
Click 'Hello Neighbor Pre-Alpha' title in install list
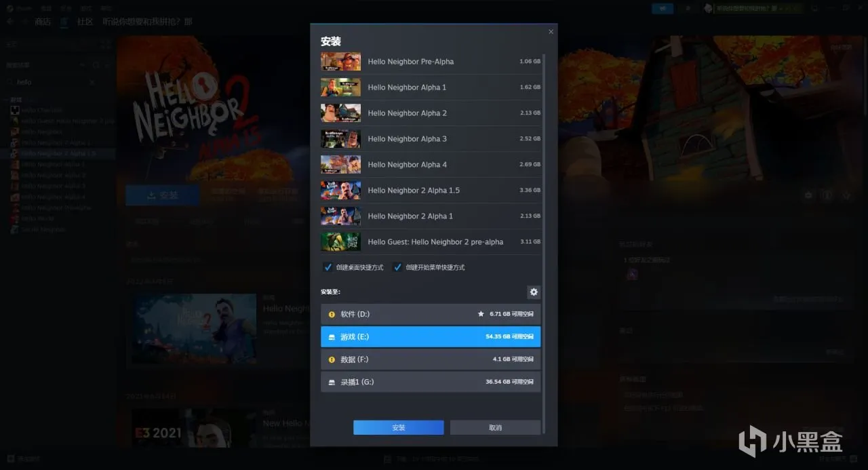[411, 61]
